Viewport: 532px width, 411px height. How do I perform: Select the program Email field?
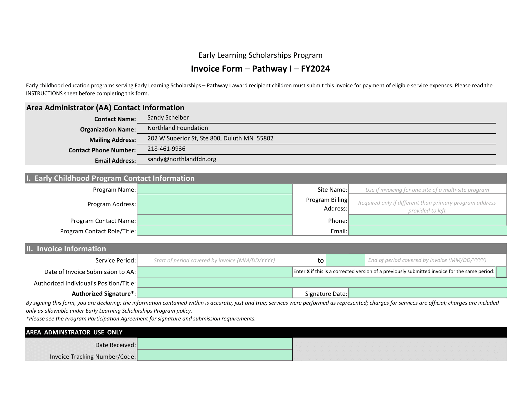click(x=428, y=230)
